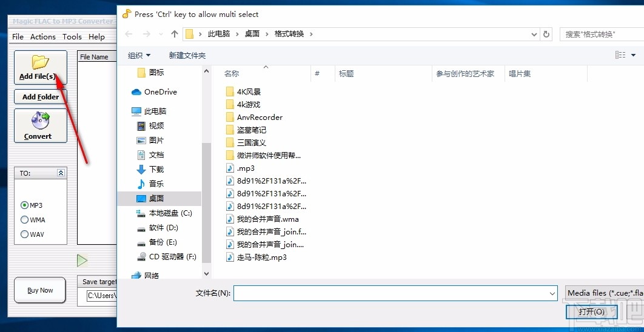Change the view layout icon
The width and height of the screenshot is (644, 332).
coord(620,55)
